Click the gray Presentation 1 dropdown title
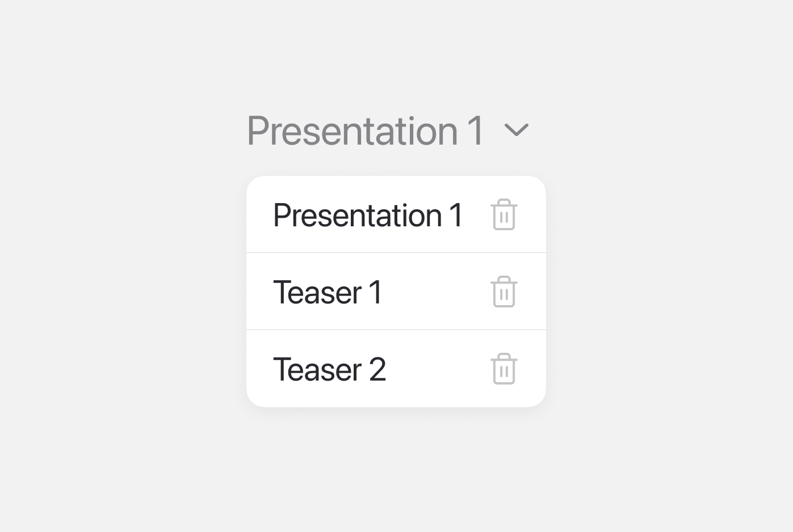This screenshot has width=793, height=532. (x=365, y=131)
